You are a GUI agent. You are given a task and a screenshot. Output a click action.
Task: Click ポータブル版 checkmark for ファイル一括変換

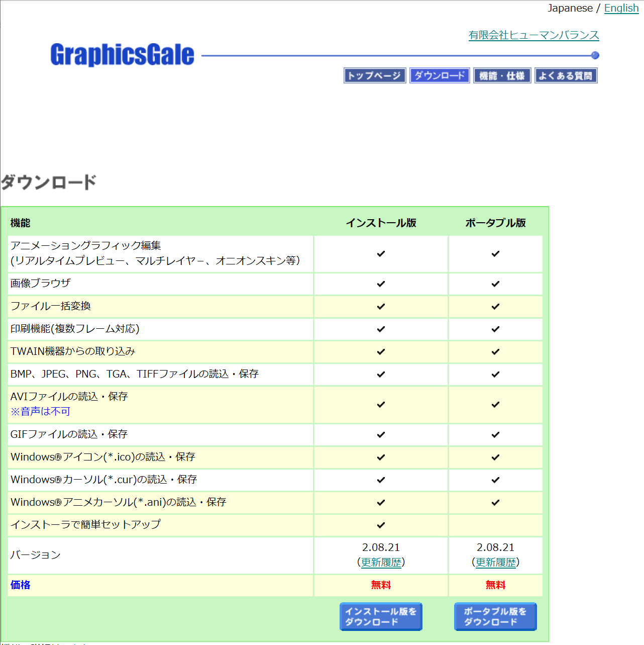point(496,307)
